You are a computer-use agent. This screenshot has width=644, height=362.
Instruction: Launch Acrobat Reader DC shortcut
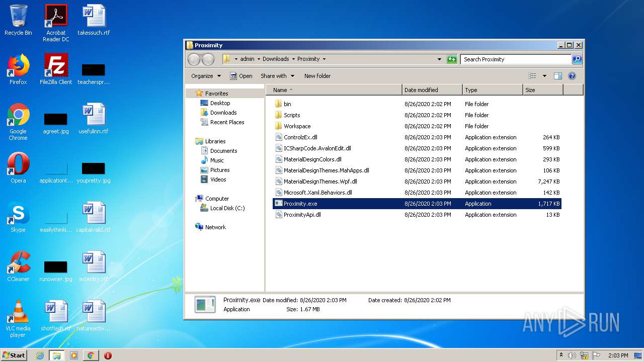click(56, 23)
